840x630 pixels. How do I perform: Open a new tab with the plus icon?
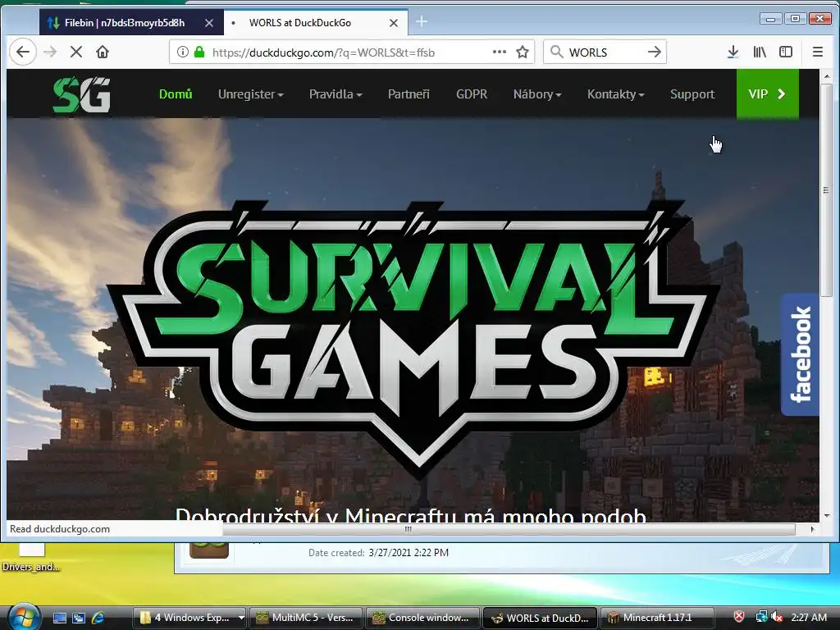tap(422, 22)
